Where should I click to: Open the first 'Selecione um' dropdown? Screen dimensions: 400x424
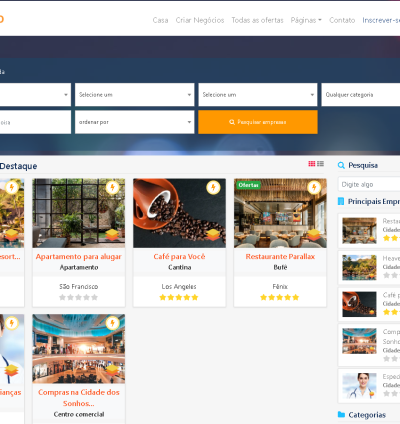click(x=135, y=95)
